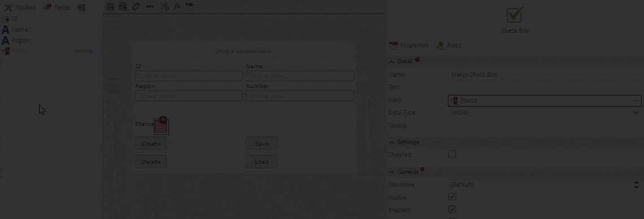Switch to the Properties tab
The width and height of the screenshot is (644, 219).
pos(409,45)
